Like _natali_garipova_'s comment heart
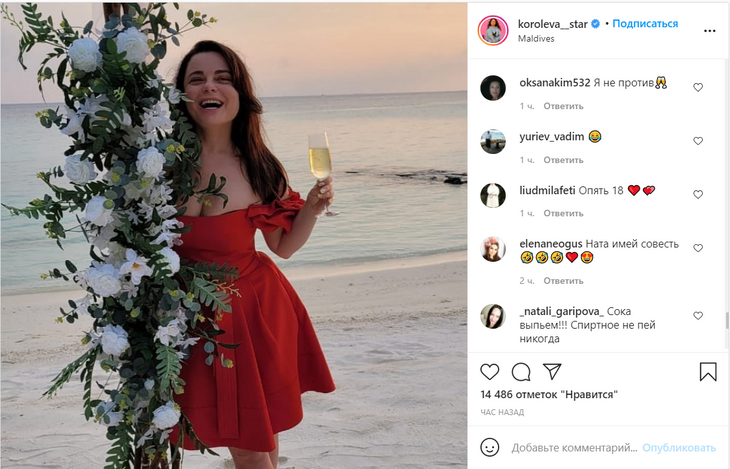730x469 pixels. (698, 316)
